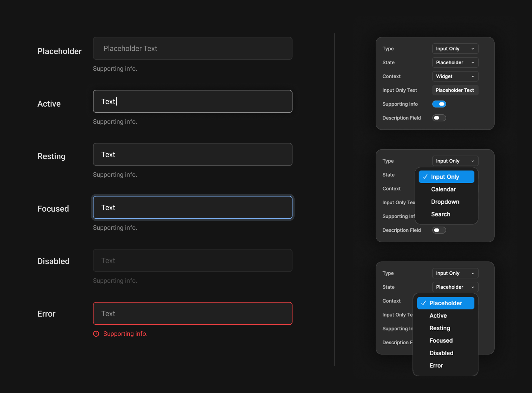This screenshot has width=532, height=393.
Task: Click the Active state text input
Action: [192, 101]
